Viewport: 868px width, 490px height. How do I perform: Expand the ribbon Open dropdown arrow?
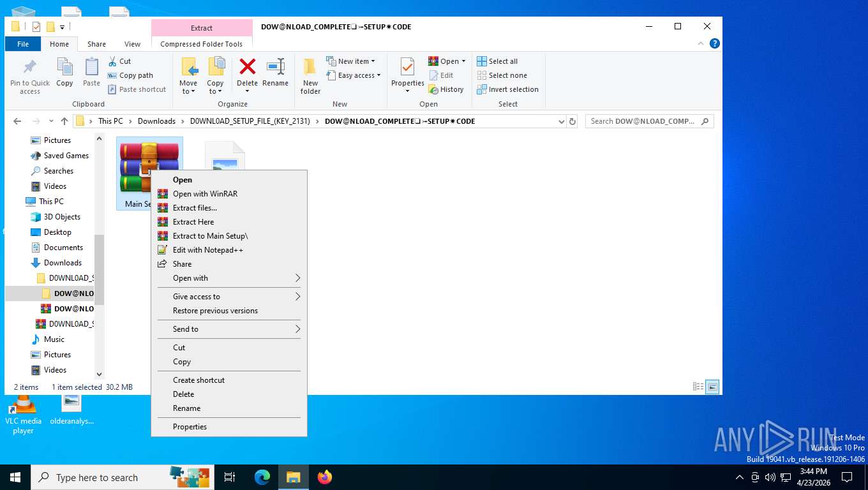(x=463, y=61)
